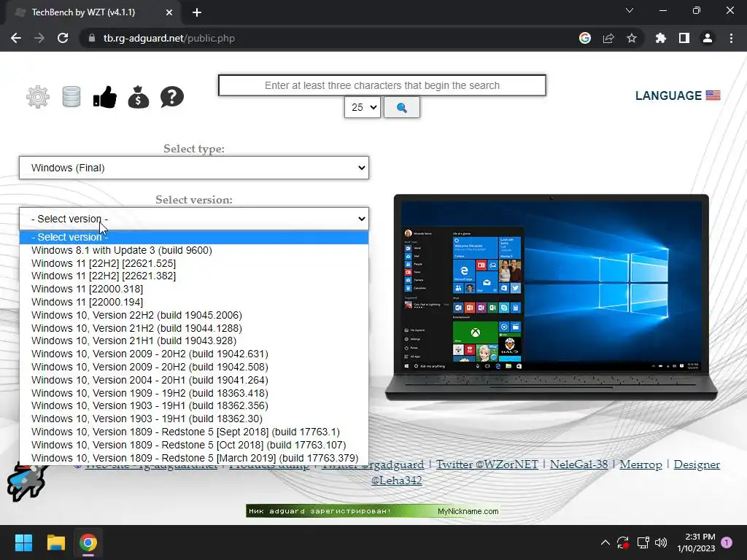Collapse the Select version dropdown
The width and height of the screenshot is (747, 560).
tap(194, 219)
